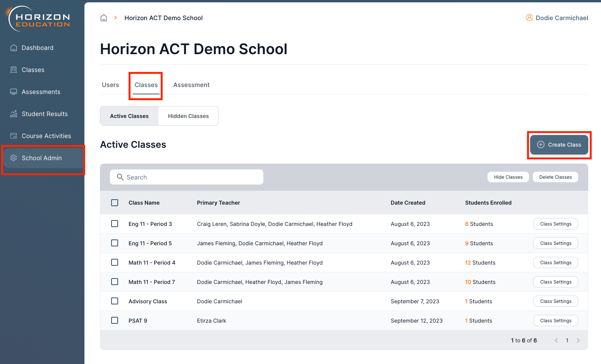Click the breadcrumb chevron arrow

[x=115, y=18]
